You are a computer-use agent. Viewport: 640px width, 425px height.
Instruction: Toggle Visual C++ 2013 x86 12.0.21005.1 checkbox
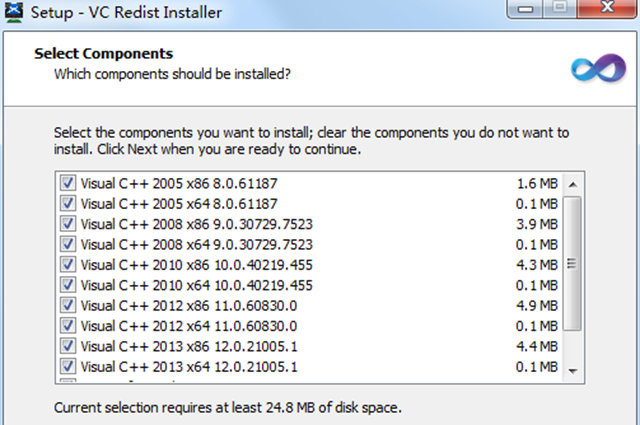(68, 346)
